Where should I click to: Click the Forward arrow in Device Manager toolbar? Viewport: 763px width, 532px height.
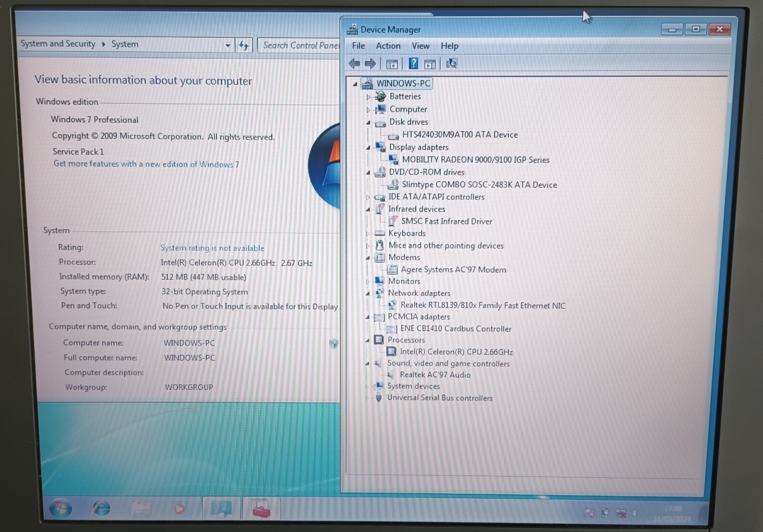tap(370, 63)
